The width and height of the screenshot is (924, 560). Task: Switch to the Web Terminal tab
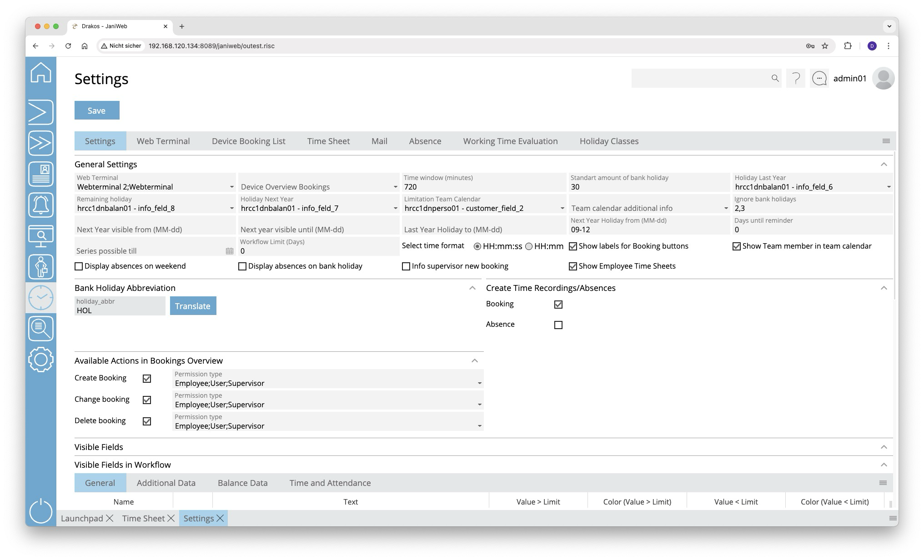163,141
